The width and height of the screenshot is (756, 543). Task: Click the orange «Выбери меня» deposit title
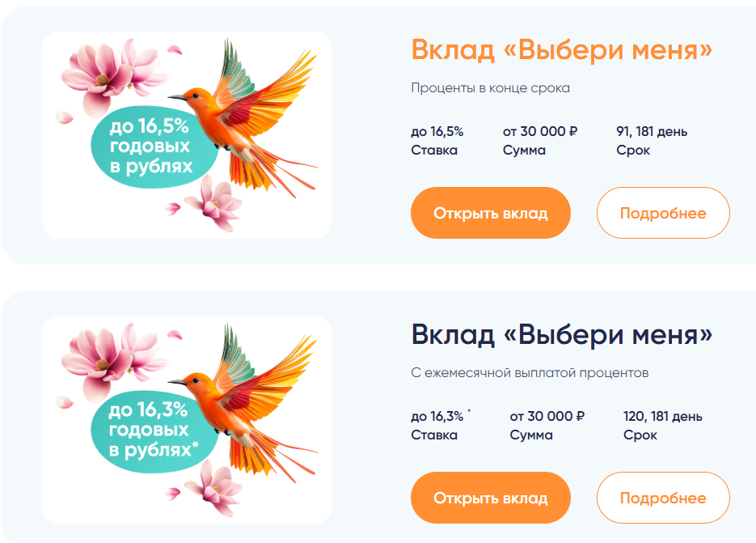561,50
